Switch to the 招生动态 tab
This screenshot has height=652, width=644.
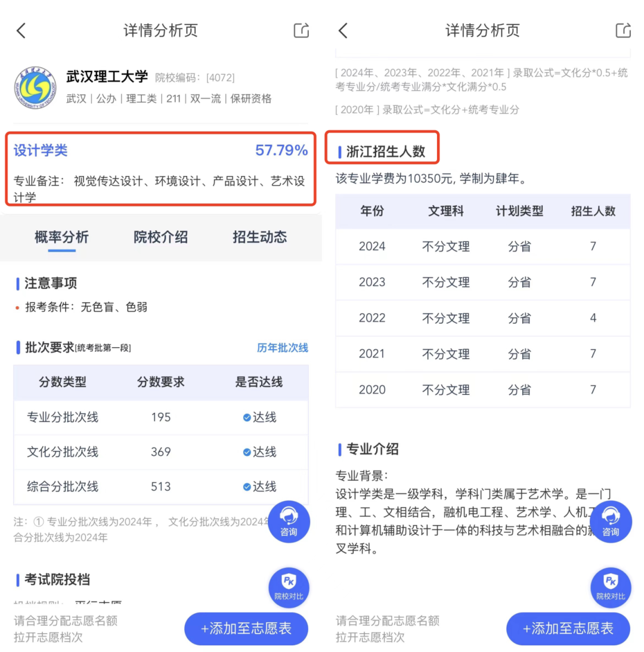pyautogui.click(x=259, y=237)
